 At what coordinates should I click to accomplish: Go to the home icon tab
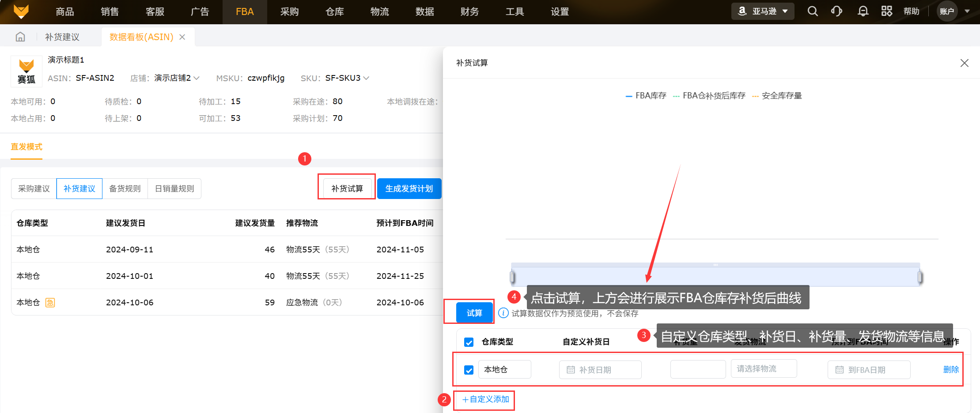(x=20, y=37)
